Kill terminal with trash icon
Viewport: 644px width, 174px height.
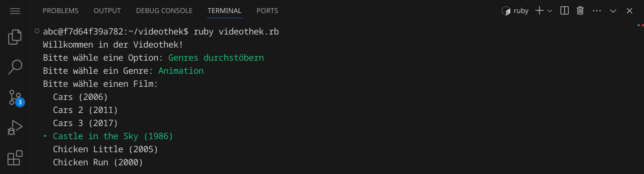point(580,11)
